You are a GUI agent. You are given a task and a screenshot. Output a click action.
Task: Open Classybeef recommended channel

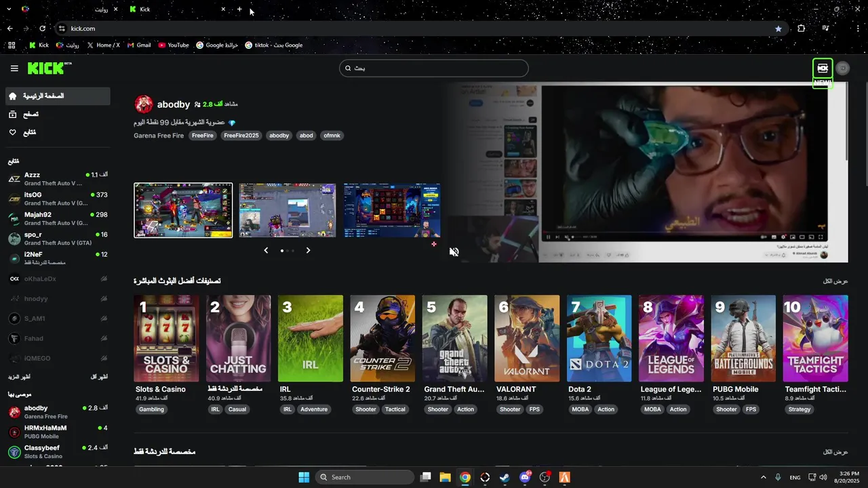coord(58,452)
